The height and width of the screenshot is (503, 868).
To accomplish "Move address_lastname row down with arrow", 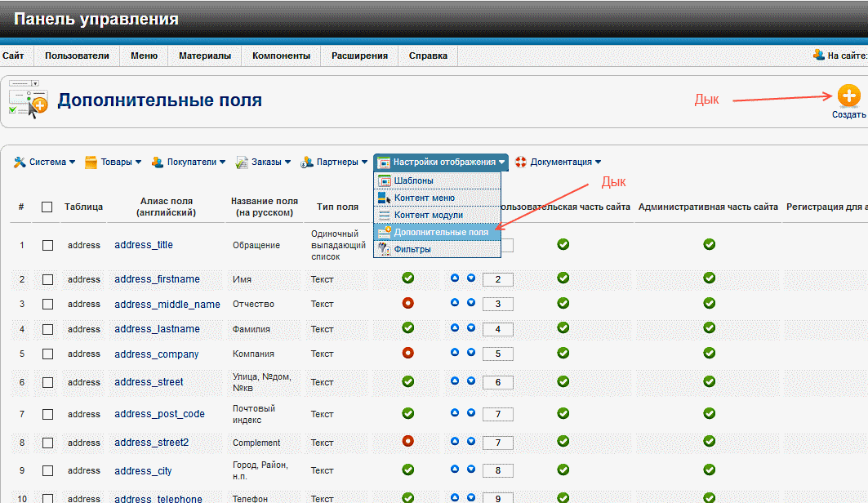I will (471, 329).
